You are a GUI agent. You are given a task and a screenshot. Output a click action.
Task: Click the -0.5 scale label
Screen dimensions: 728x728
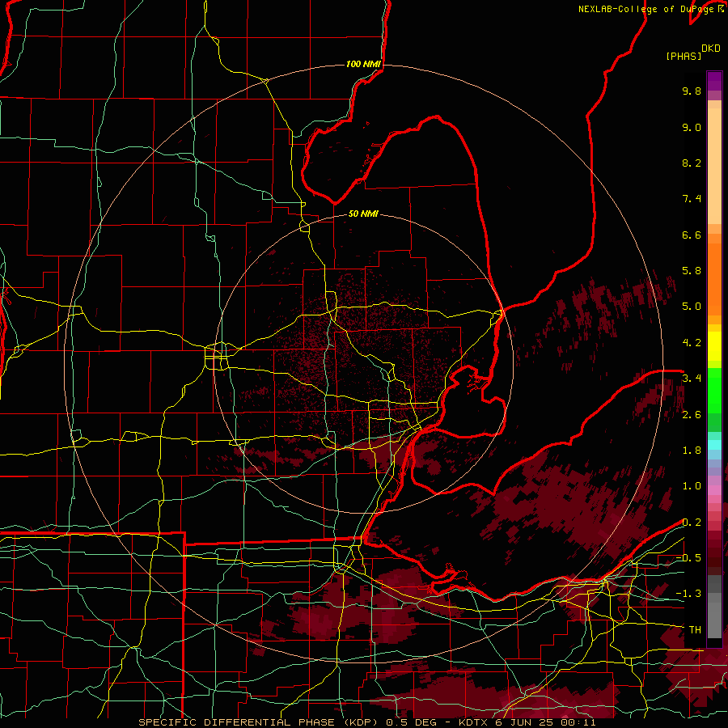pos(688,558)
